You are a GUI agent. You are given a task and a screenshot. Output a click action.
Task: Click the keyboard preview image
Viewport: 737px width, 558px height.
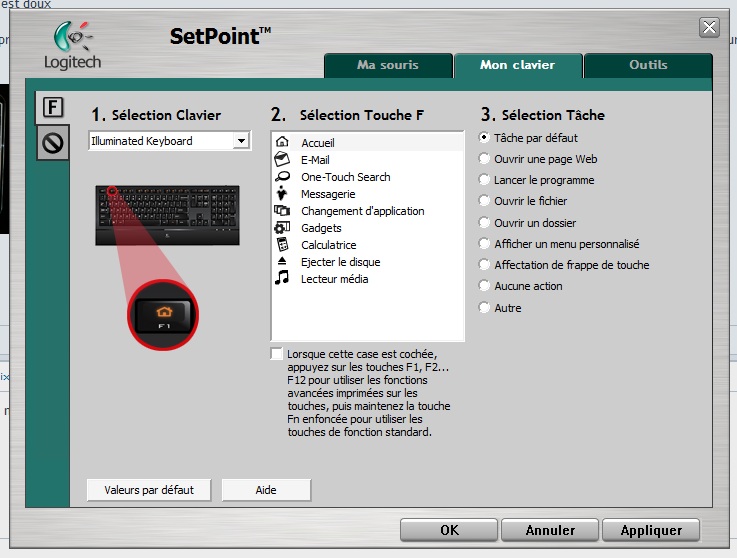[168, 214]
